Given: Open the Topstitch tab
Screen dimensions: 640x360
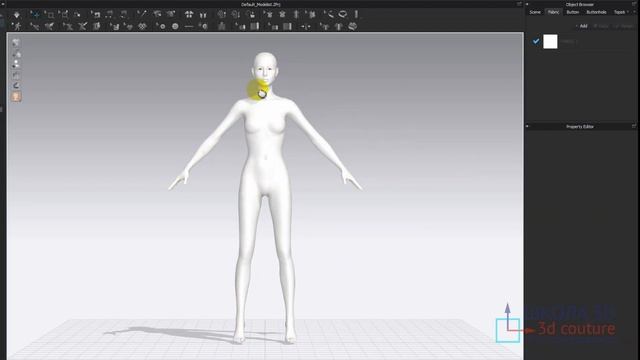Looking at the screenshot, I should click(619, 12).
